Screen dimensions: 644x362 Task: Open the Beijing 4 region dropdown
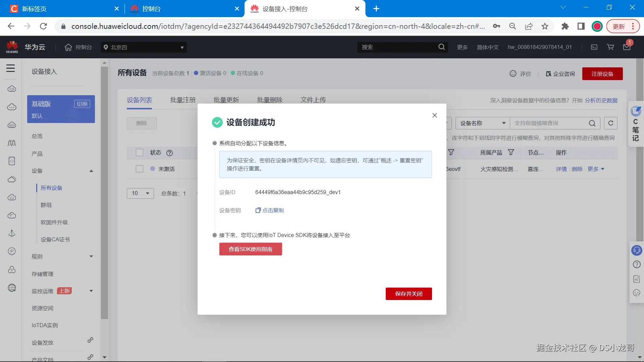144,47
